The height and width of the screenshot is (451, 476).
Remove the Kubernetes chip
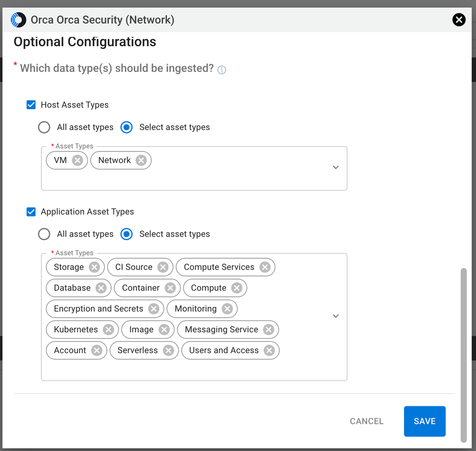pyautogui.click(x=108, y=329)
